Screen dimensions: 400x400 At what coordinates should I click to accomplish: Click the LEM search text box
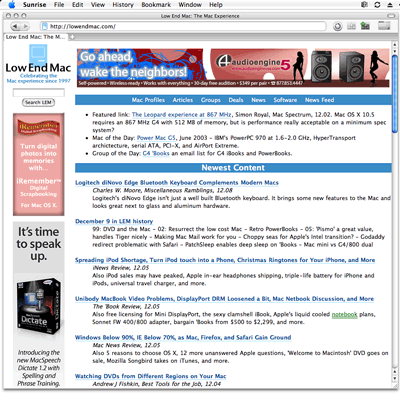[x=39, y=93]
